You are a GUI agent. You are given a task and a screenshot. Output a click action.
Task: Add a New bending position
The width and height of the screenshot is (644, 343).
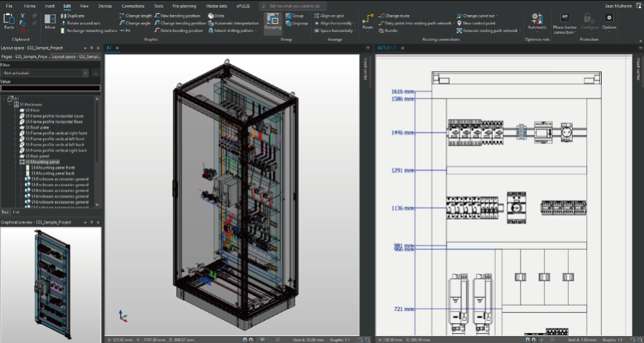(x=177, y=16)
